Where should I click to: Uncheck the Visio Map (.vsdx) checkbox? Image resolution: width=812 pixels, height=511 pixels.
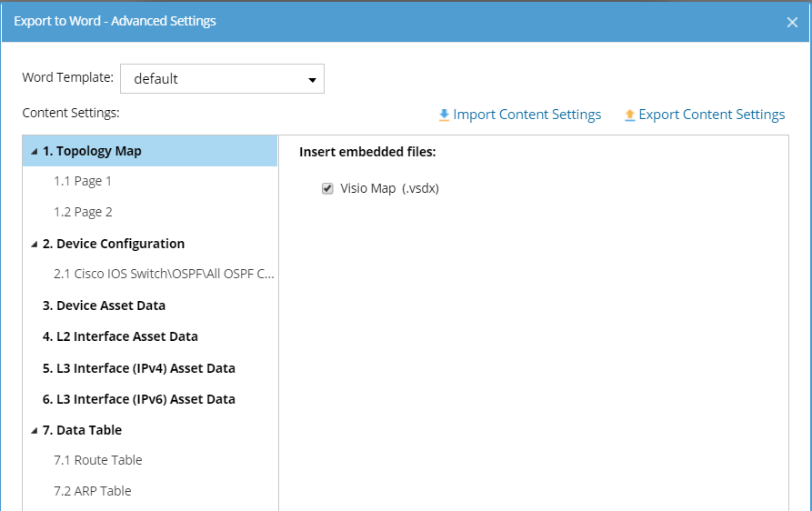click(x=327, y=189)
